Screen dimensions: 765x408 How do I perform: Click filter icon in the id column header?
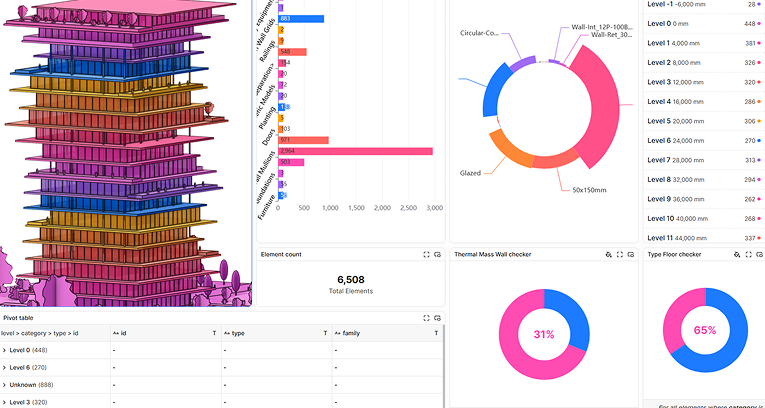pyautogui.click(x=214, y=333)
